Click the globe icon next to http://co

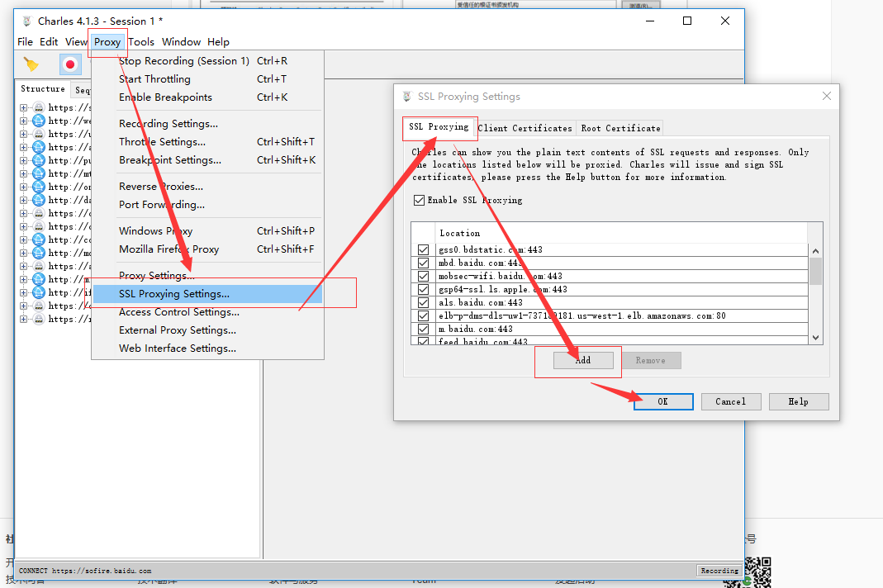(38, 240)
